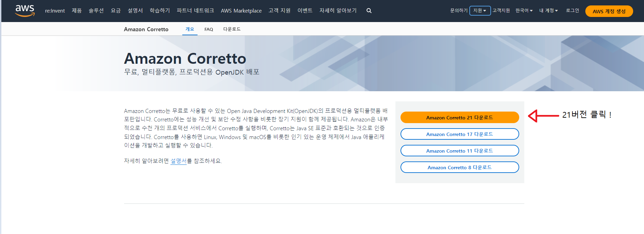Open the 설명서 link in the paragraph

[x=178, y=161]
